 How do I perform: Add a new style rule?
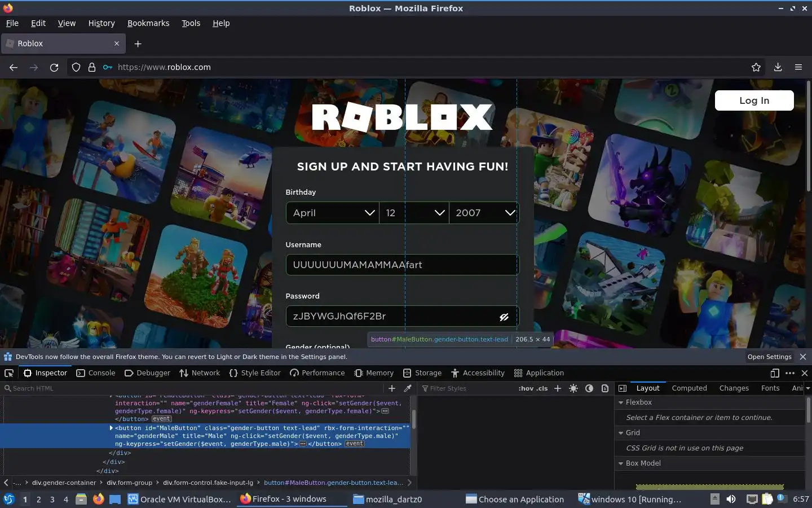click(558, 388)
